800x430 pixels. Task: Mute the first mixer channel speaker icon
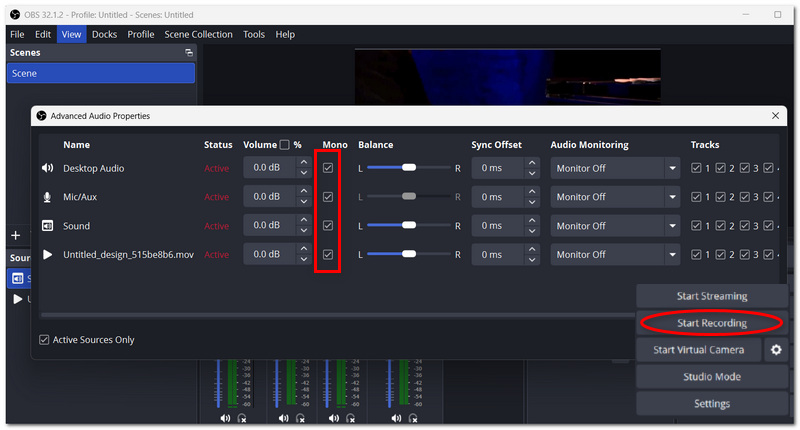coord(225,418)
